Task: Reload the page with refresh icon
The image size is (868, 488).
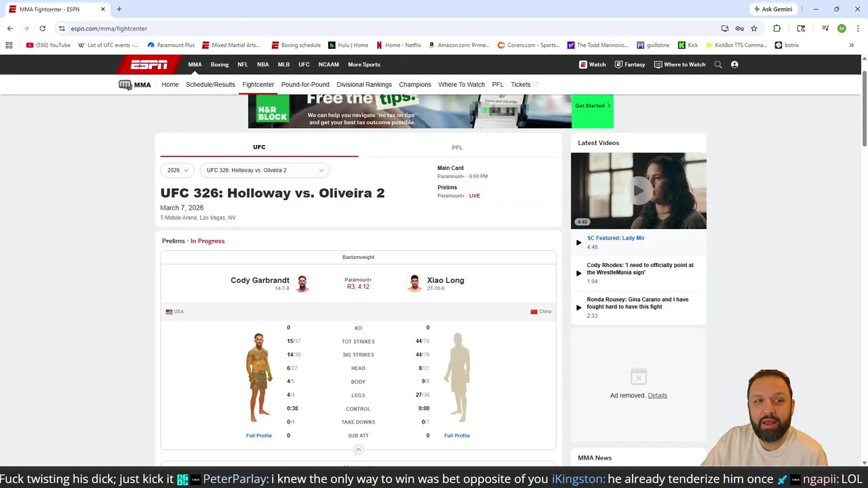Action: [42, 28]
